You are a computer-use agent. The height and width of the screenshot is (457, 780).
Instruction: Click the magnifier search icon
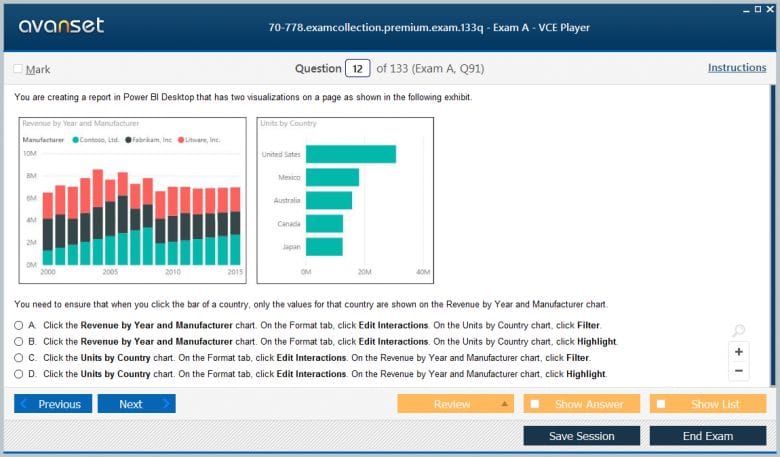(x=739, y=330)
